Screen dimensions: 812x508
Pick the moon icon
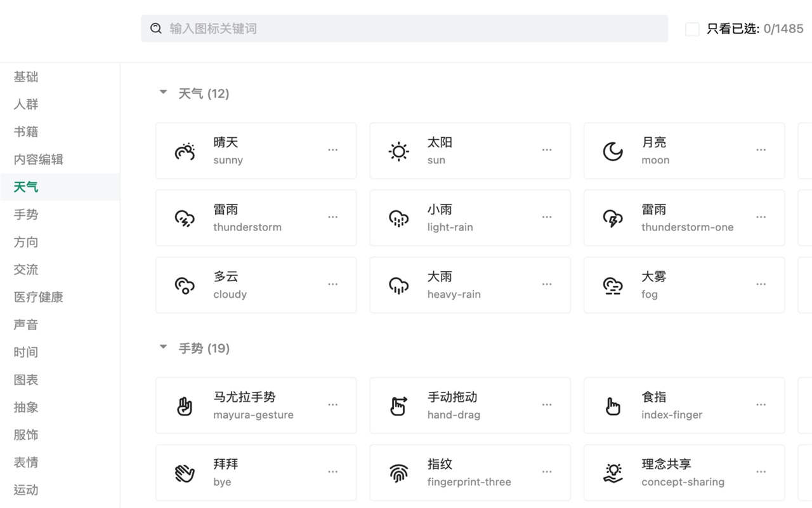pyautogui.click(x=613, y=151)
